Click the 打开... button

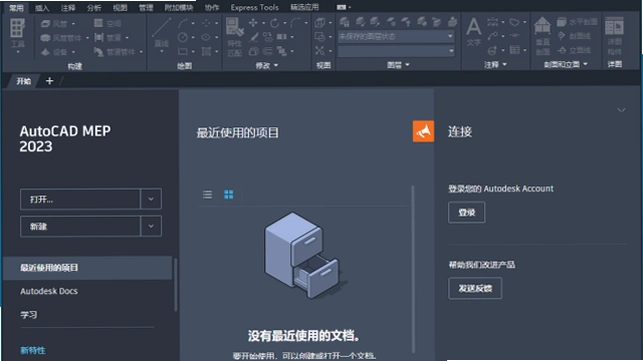80,199
